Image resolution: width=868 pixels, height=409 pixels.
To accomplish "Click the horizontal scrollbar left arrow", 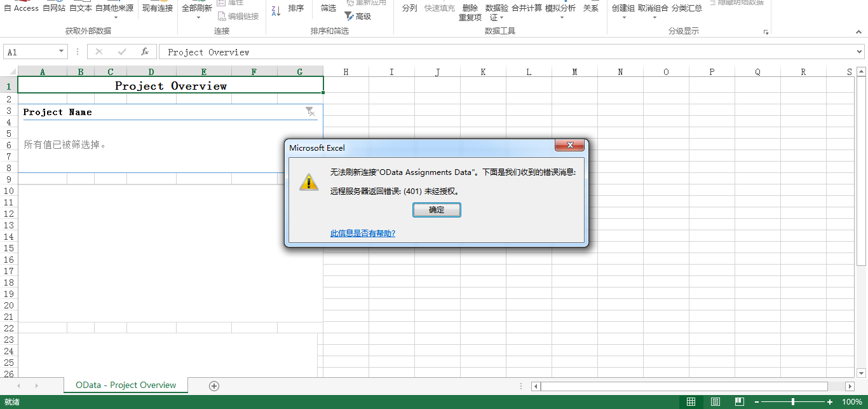I will click(536, 386).
